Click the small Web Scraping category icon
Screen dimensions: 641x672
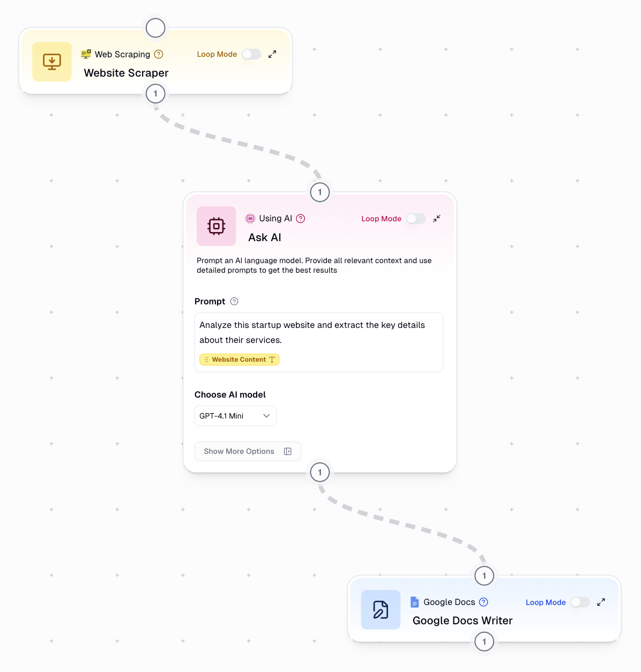pyautogui.click(x=86, y=54)
